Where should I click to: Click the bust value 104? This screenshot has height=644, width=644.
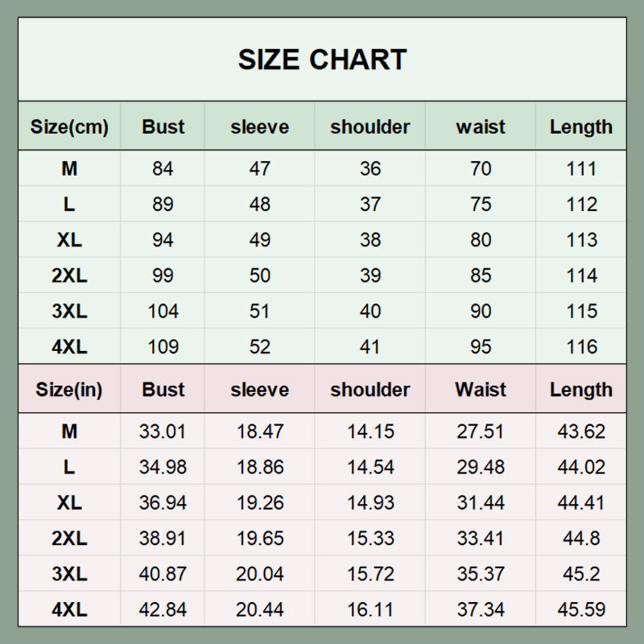coord(163,312)
